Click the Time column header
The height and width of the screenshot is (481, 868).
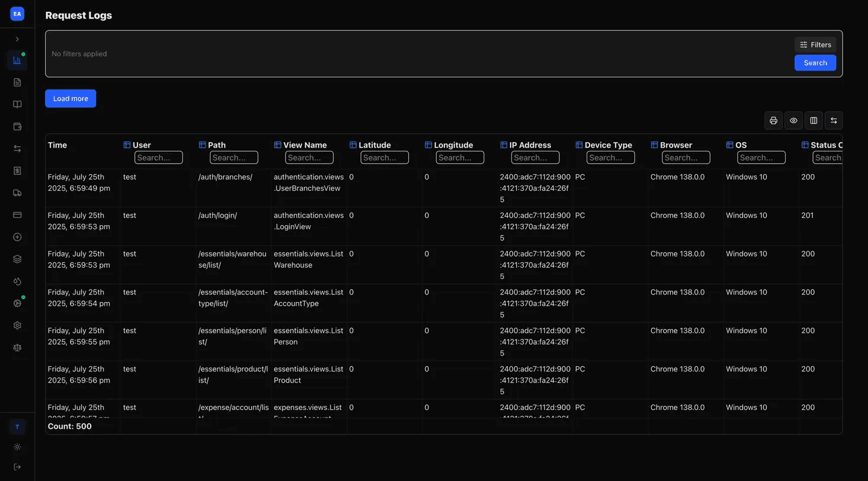[x=57, y=145]
